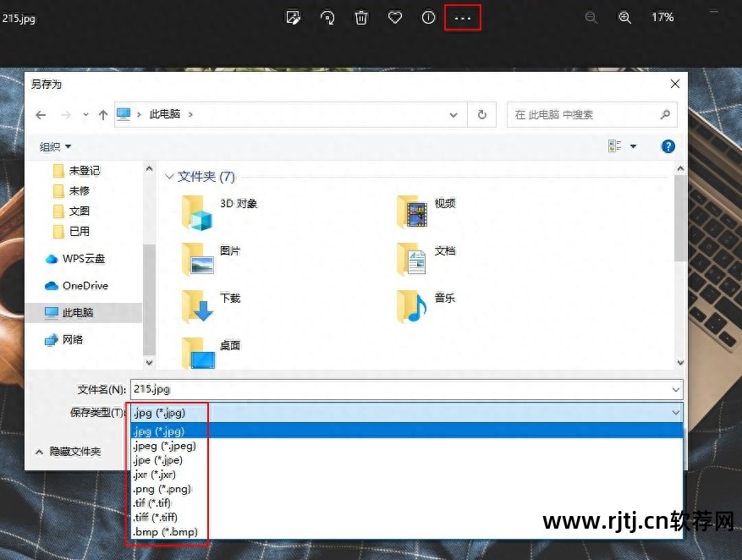Open the 桌面 folder
Viewport: 742px width, 560px height.
pyautogui.click(x=211, y=353)
